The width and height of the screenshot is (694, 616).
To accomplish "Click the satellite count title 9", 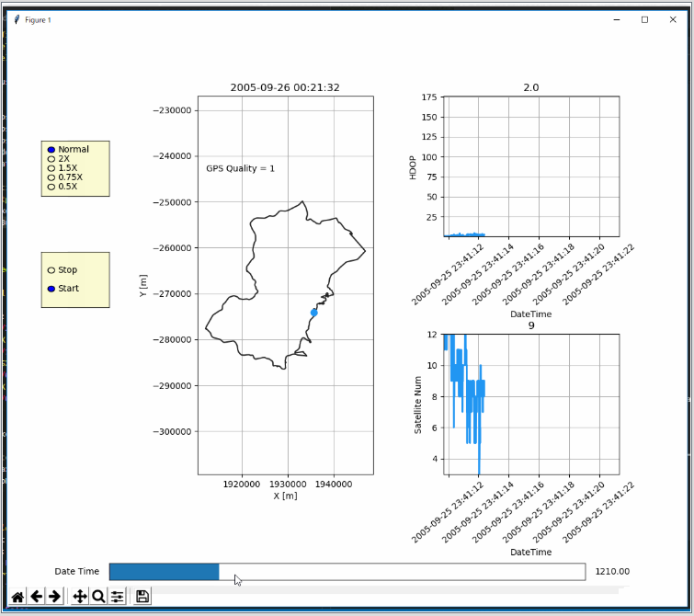I will click(x=531, y=325).
